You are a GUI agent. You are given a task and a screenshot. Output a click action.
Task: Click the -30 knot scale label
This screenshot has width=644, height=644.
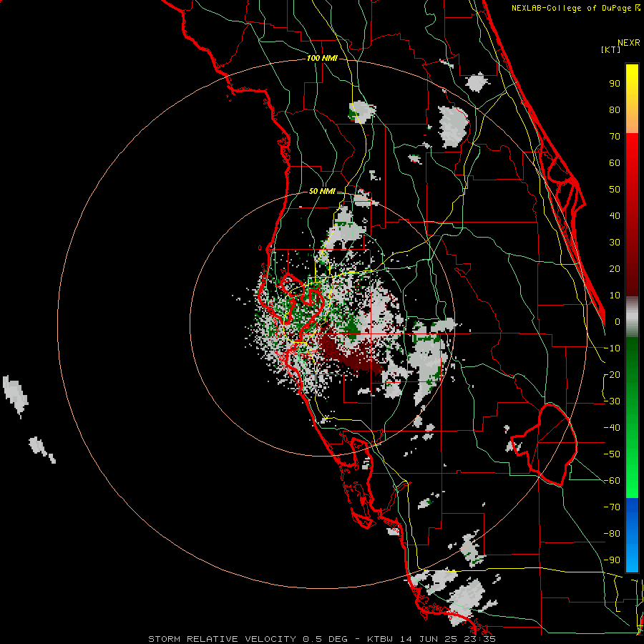click(612, 401)
